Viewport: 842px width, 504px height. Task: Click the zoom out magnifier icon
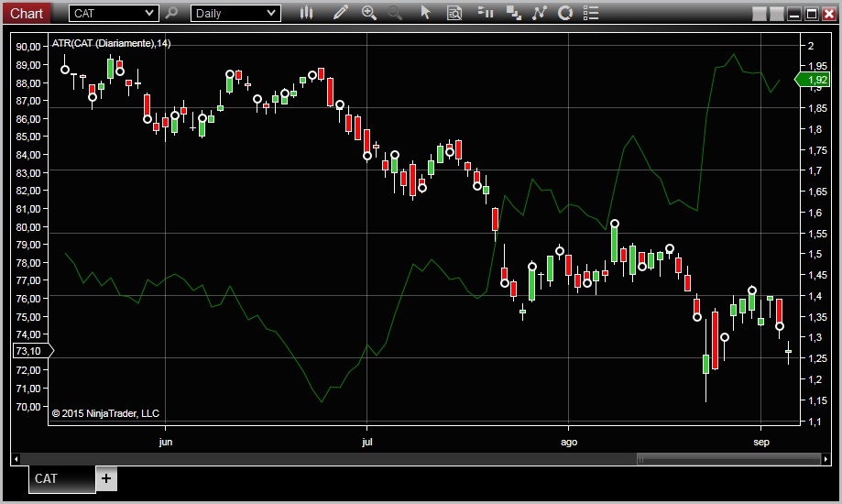395,12
